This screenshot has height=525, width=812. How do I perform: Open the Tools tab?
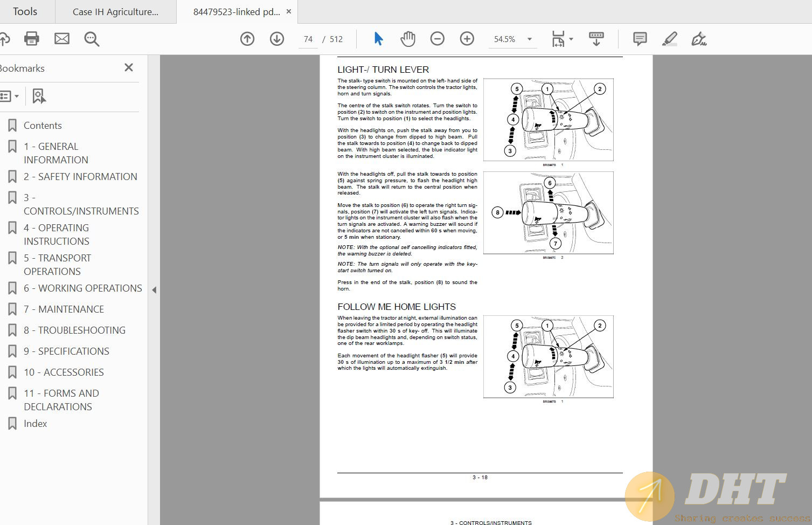point(25,11)
